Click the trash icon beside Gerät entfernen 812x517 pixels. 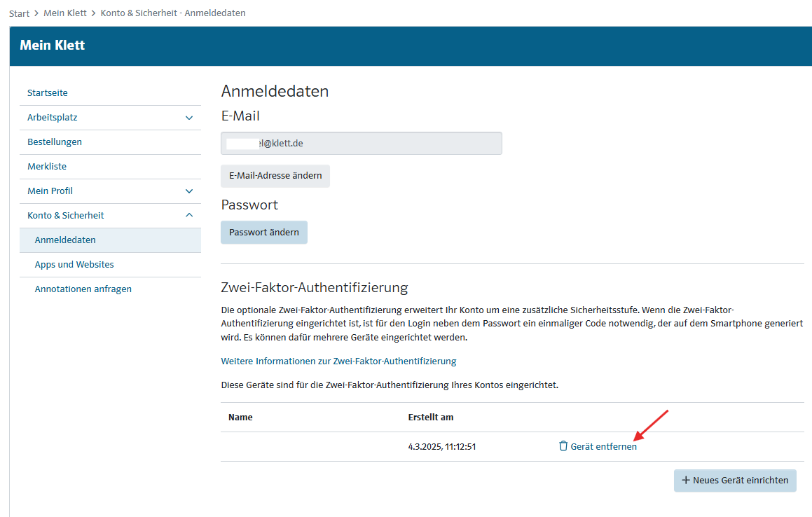click(563, 446)
